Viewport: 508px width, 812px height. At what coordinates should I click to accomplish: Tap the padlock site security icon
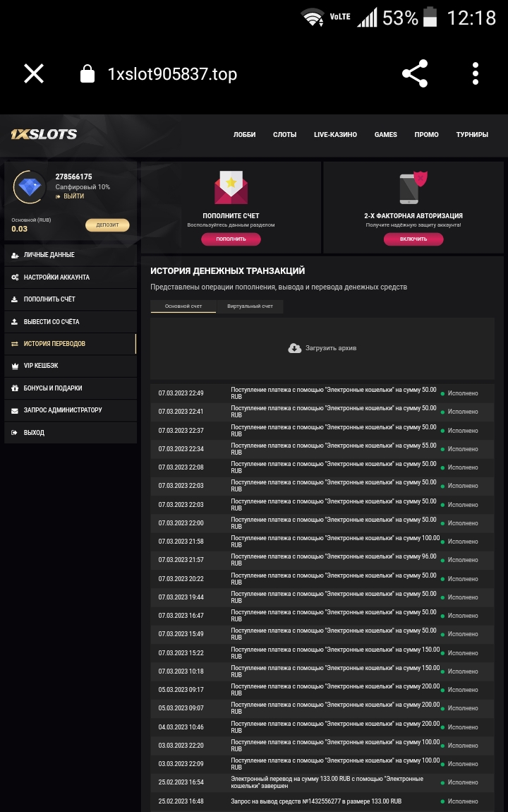(87, 73)
